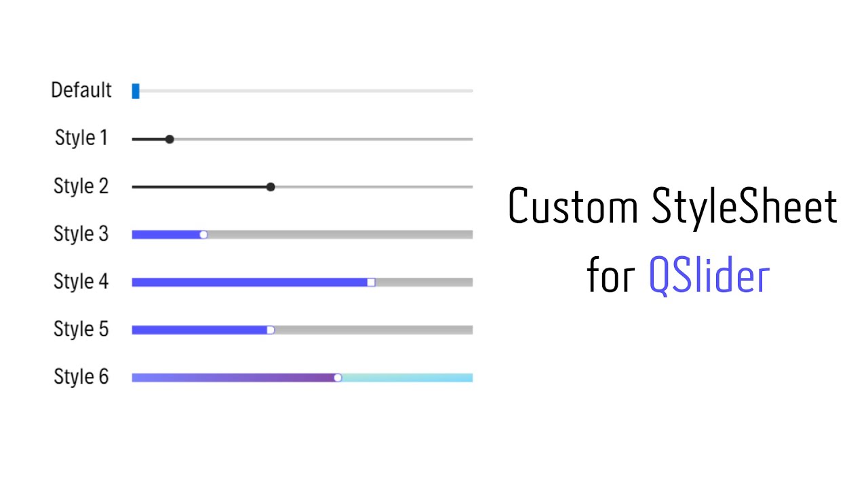Click the blue filled portion of Style 4 slider

(250, 282)
